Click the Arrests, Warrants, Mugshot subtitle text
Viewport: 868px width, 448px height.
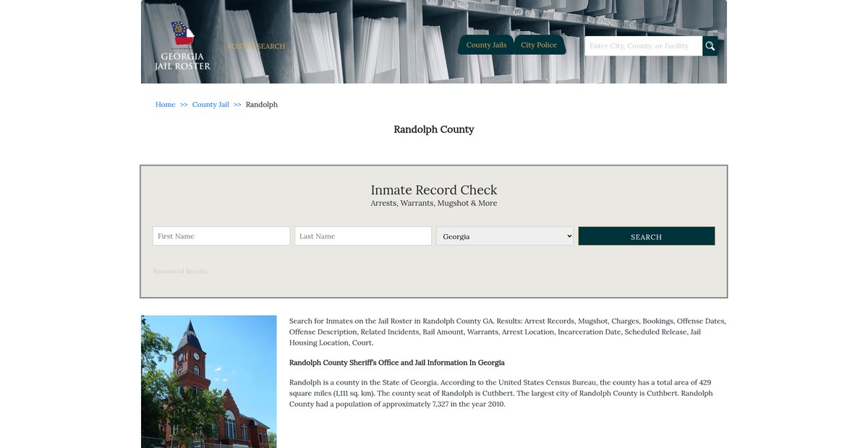434,204
